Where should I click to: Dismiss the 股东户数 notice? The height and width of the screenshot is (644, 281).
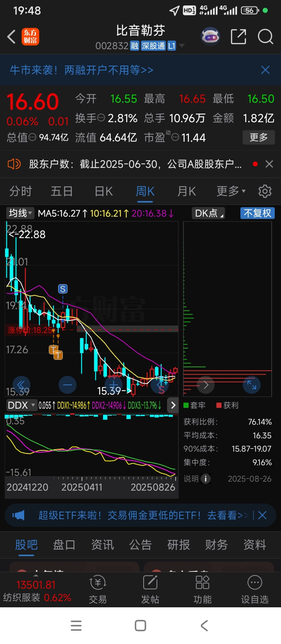[x=269, y=164]
